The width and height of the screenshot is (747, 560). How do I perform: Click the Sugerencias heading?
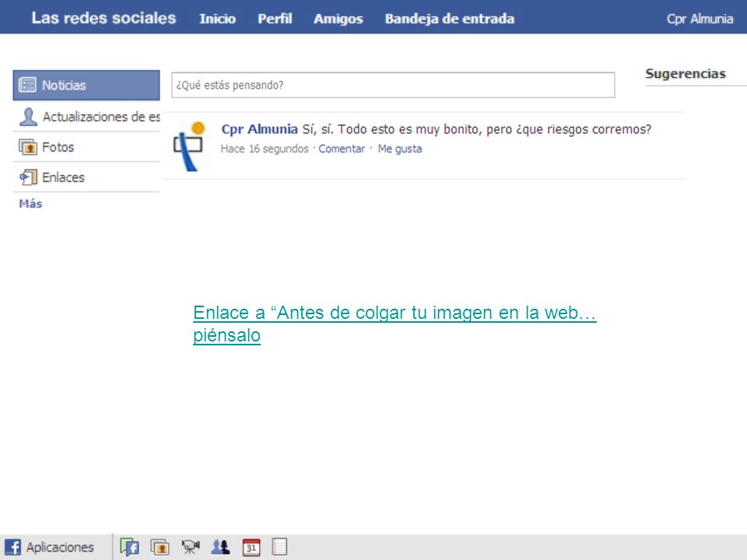tap(686, 74)
